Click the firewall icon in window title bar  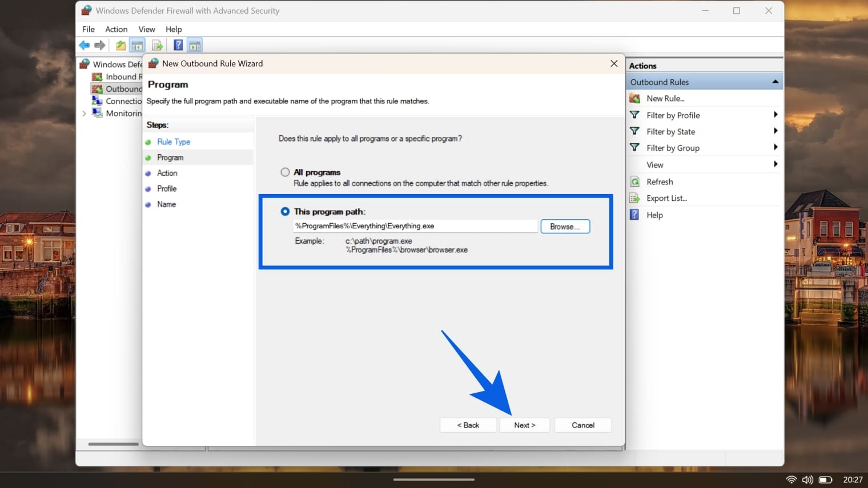tap(86, 10)
